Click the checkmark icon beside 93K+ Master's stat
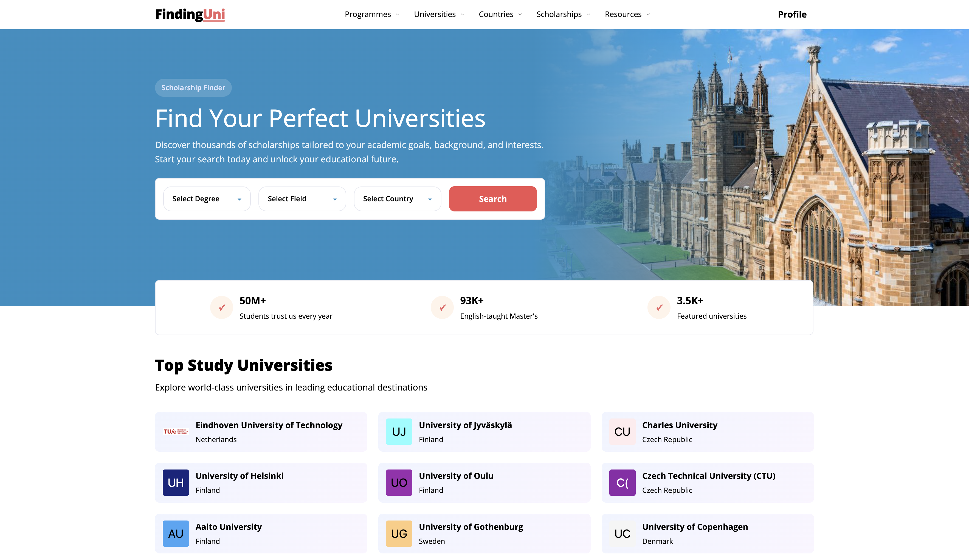Screen dimensions: 969x560 pos(442,307)
